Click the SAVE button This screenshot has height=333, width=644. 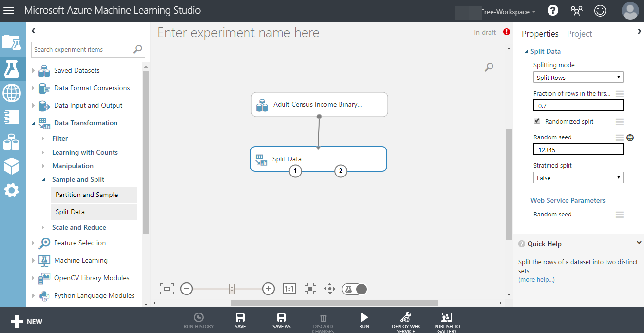click(240, 321)
